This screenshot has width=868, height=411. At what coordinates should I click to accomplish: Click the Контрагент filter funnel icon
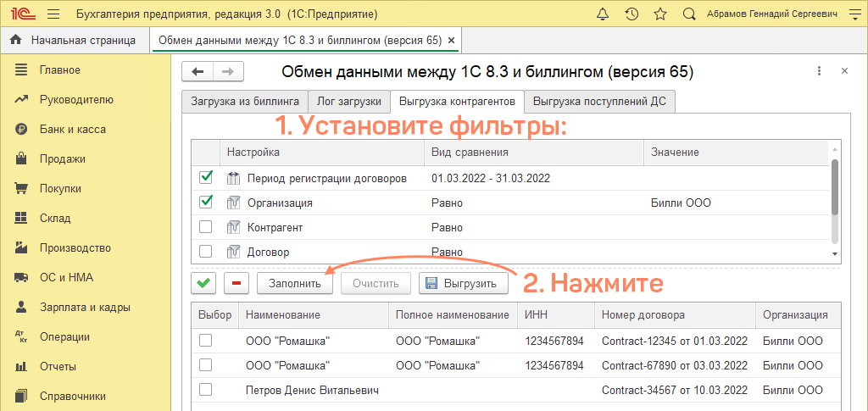click(233, 227)
